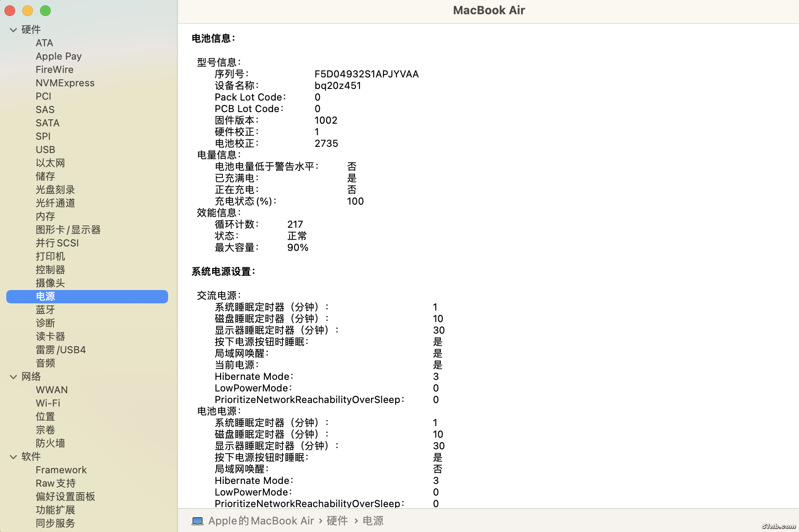Click 硬件 in the bottom path bar
Image resolution: width=799 pixels, height=532 pixels.
[337, 521]
